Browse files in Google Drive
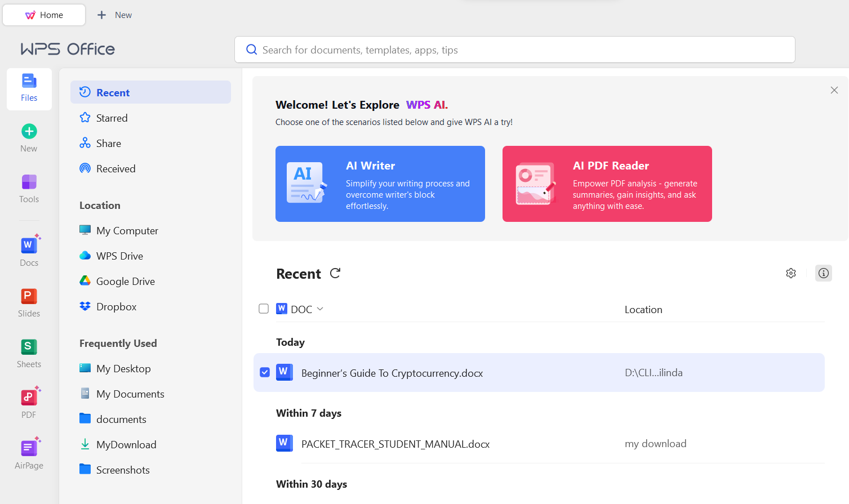849x504 pixels. coord(125,281)
